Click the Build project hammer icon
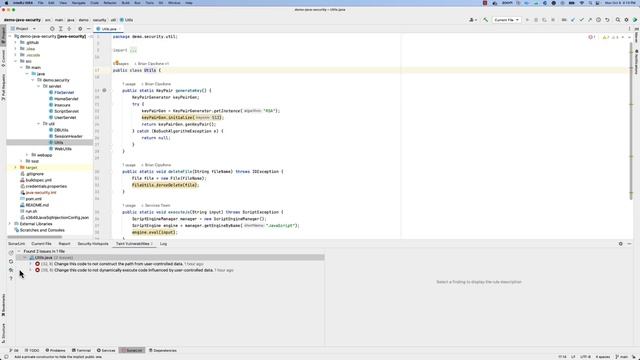The image size is (640, 360). 485,20
